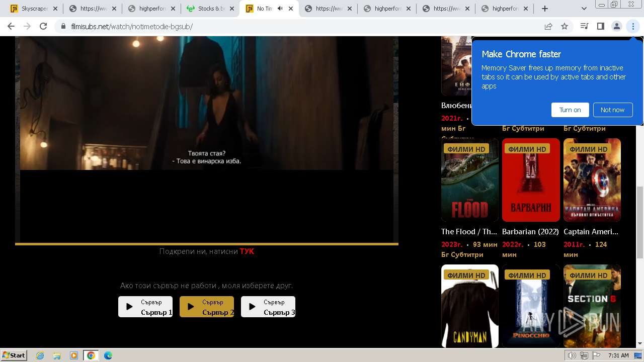Open the Pinocchio movie poster
644x362 pixels.
tap(531, 306)
